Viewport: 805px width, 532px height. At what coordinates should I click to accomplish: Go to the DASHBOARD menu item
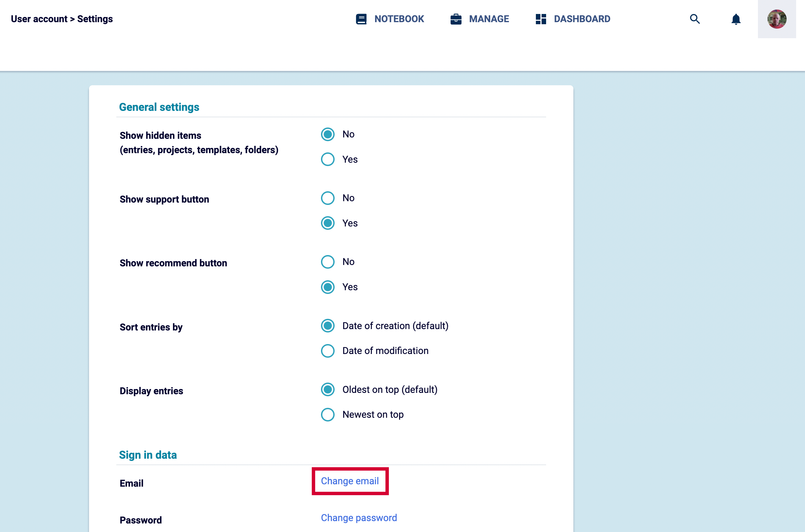[582, 19]
